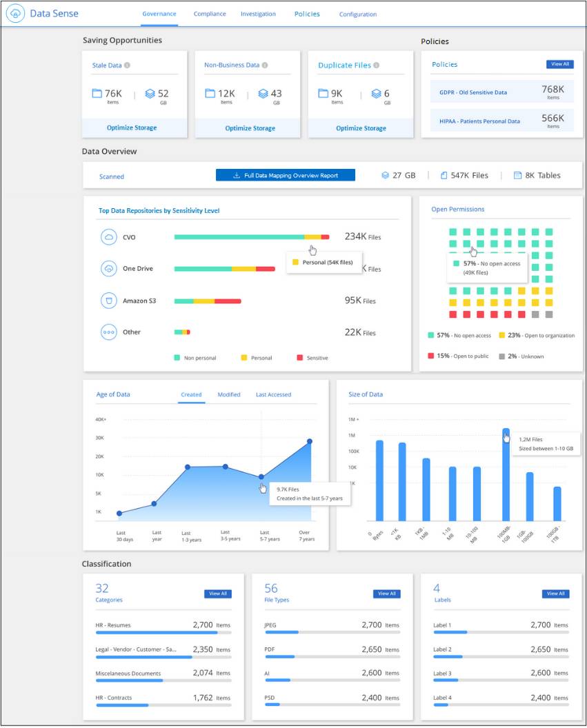Click the Data Sense logo icon
This screenshot has width=587, height=728.
pyautogui.click(x=16, y=14)
